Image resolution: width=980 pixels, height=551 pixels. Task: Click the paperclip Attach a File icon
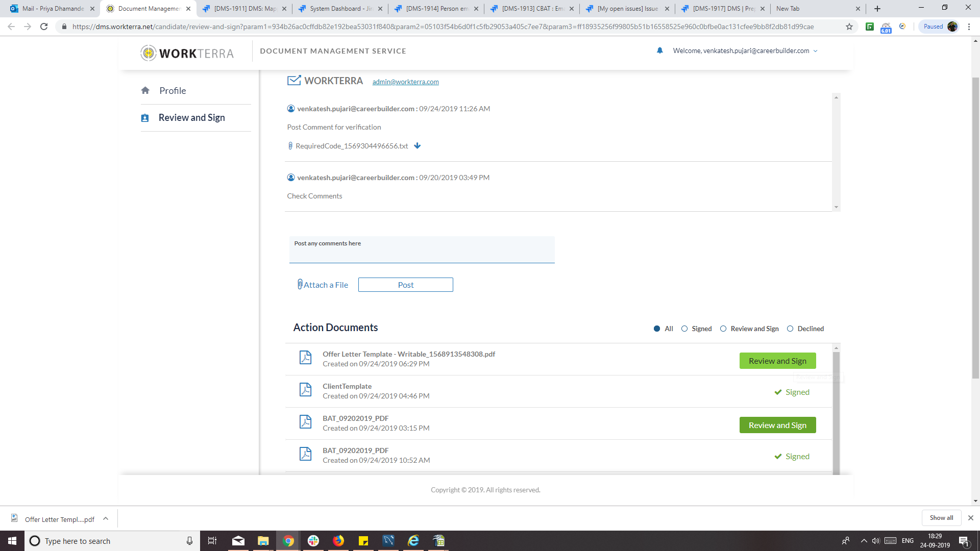click(300, 285)
